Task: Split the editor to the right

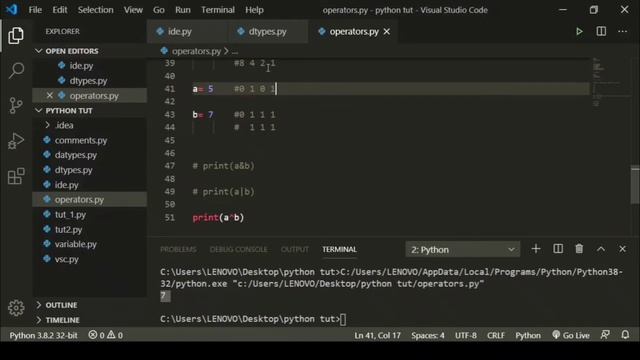Action: (x=601, y=31)
